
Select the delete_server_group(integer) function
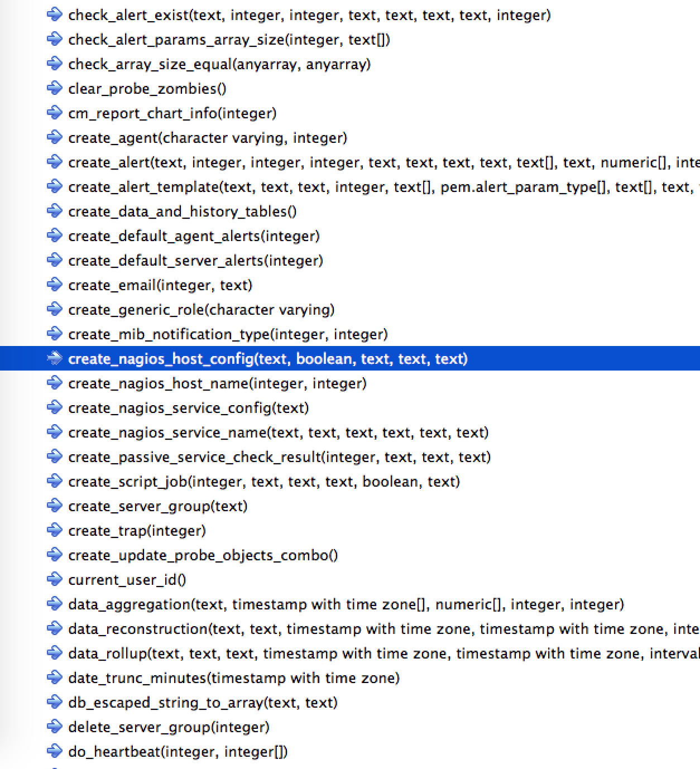click(x=169, y=727)
